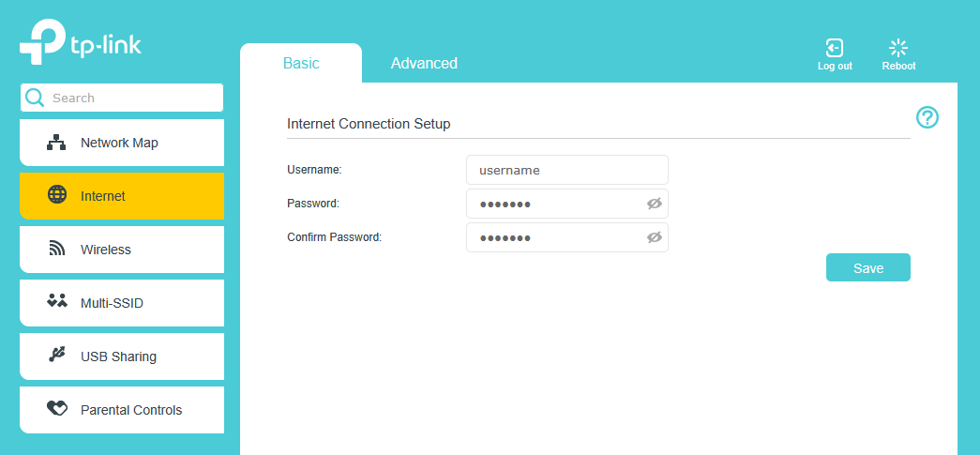Screen dimensions: 980x455
Task: Select the Internet menu label
Action: tap(103, 196)
